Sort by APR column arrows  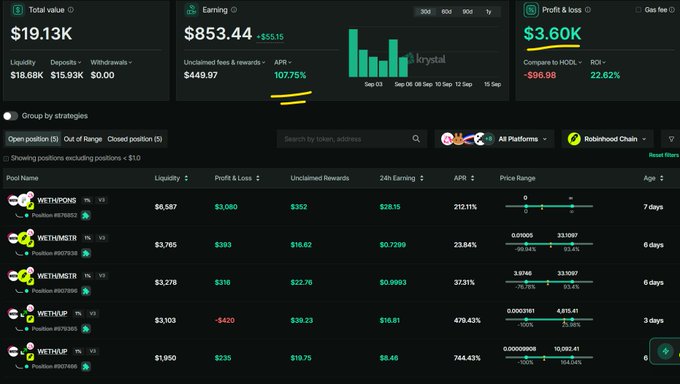coord(472,178)
